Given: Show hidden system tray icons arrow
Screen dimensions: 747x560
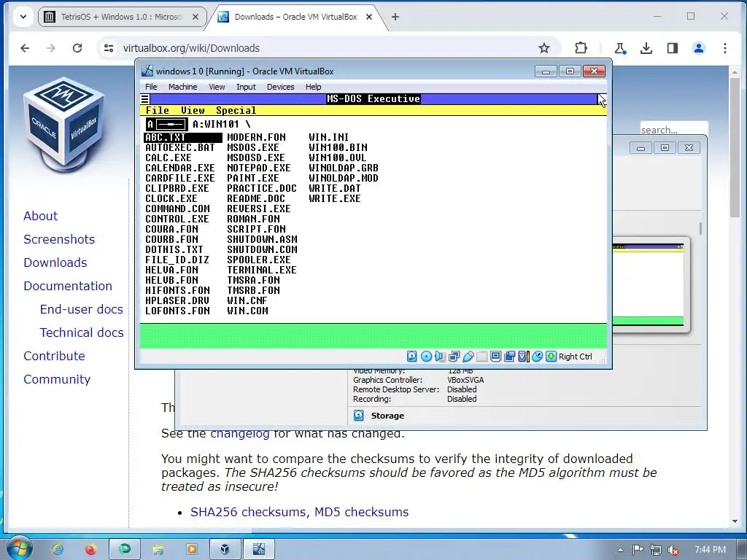Looking at the screenshot, I should (x=620, y=550).
